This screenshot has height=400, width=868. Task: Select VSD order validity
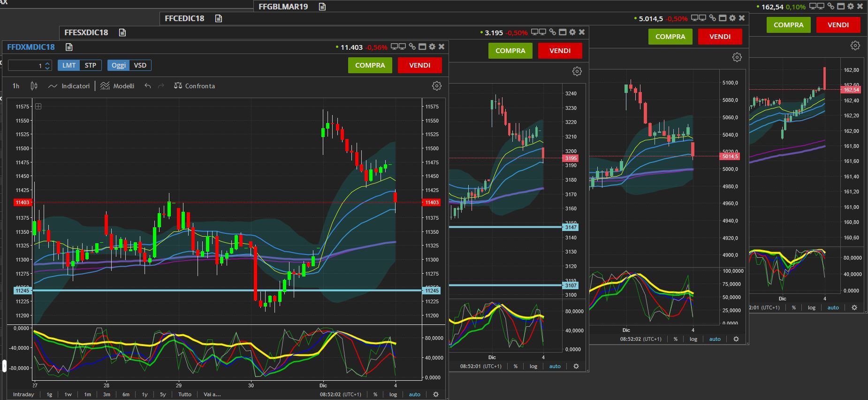point(140,65)
